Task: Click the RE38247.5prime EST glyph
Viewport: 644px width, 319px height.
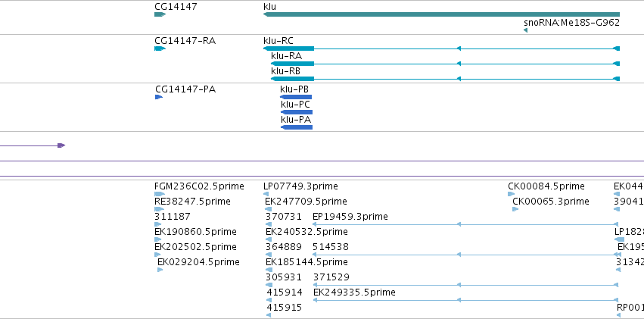Action: click(160, 209)
